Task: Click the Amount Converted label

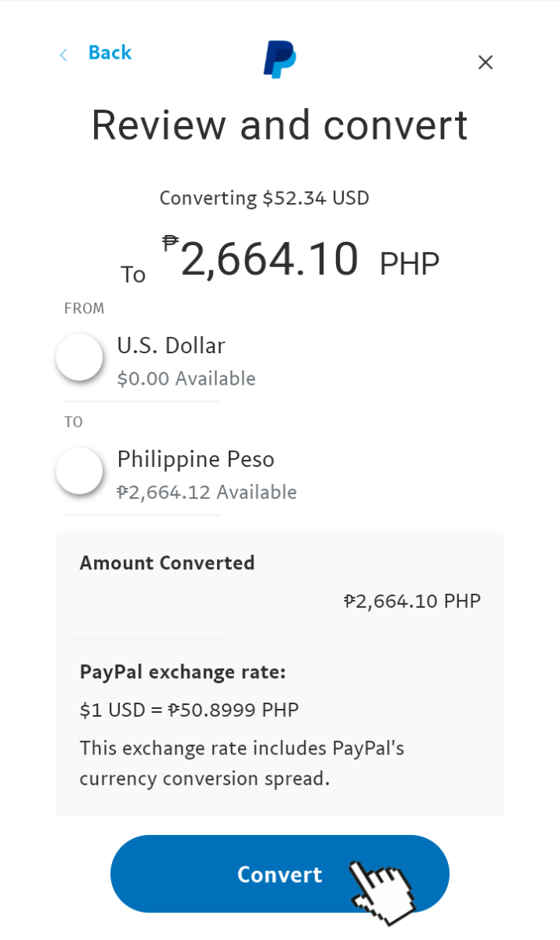Action: click(167, 563)
